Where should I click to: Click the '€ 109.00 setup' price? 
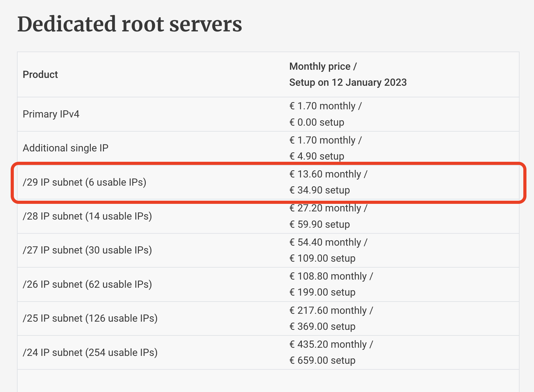click(x=322, y=258)
